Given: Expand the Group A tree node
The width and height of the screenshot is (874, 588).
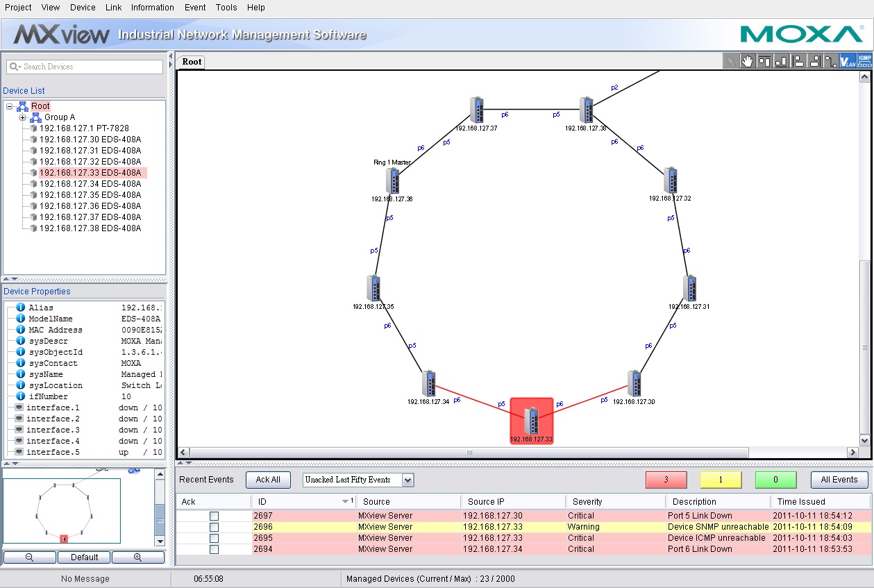Looking at the screenshot, I should coord(22,117).
